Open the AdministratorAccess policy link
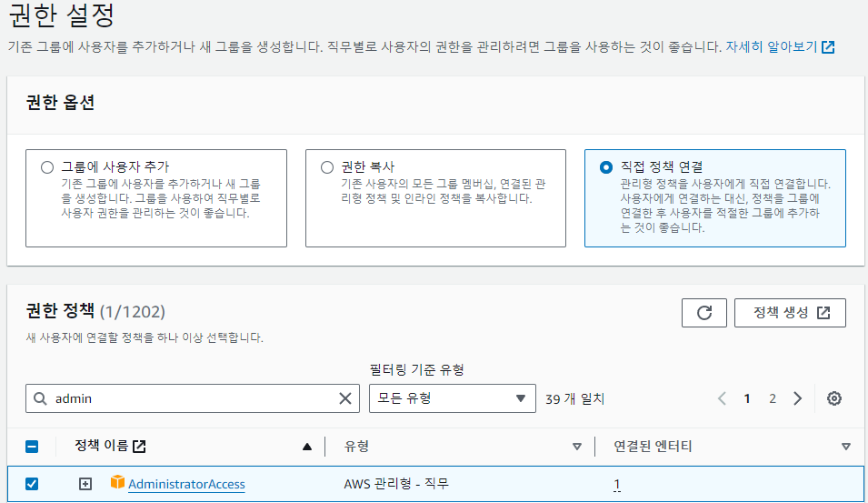The width and height of the screenshot is (868, 503). [x=186, y=484]
